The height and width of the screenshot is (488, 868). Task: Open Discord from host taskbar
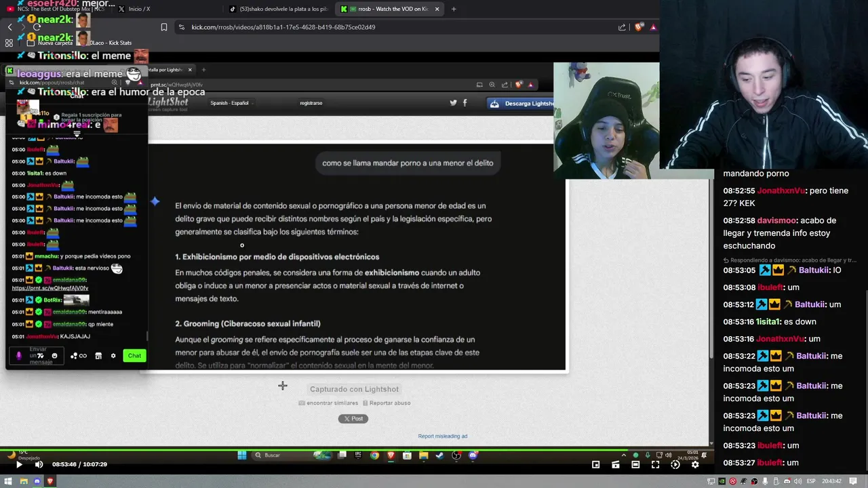click(x=37, y=481)
